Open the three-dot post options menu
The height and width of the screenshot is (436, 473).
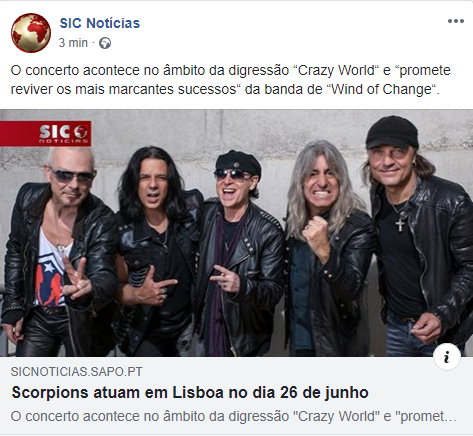click(456, 21)
